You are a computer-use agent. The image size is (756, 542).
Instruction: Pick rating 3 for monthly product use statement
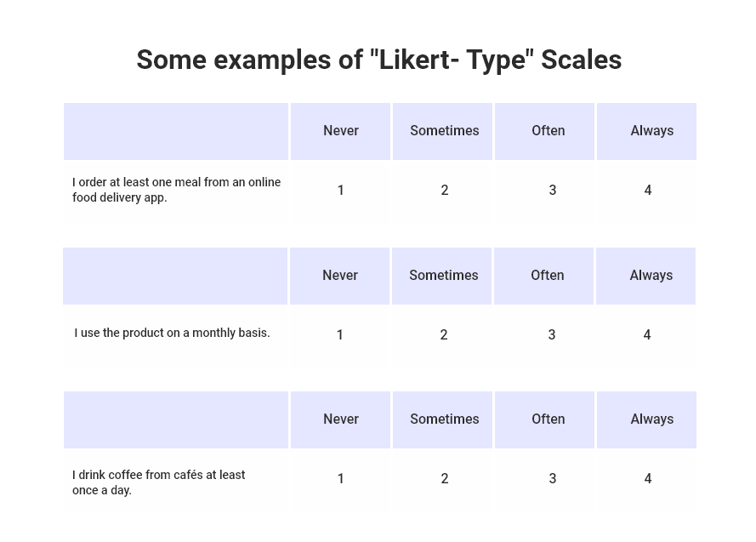(551, 335)
